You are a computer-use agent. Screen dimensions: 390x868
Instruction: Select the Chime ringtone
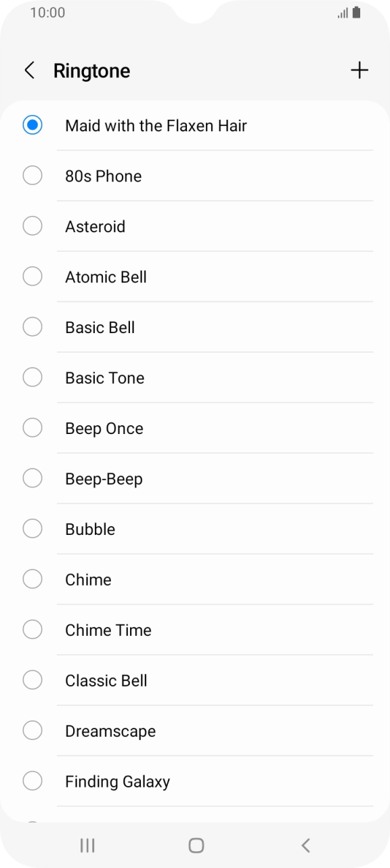[x=32, y=579]
